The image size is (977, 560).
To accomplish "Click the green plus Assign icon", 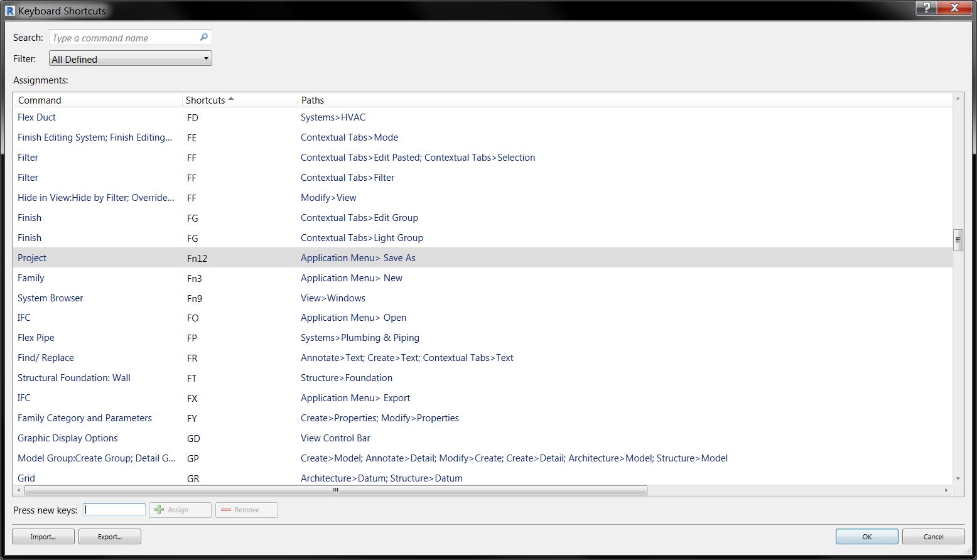I will (159, 510).
